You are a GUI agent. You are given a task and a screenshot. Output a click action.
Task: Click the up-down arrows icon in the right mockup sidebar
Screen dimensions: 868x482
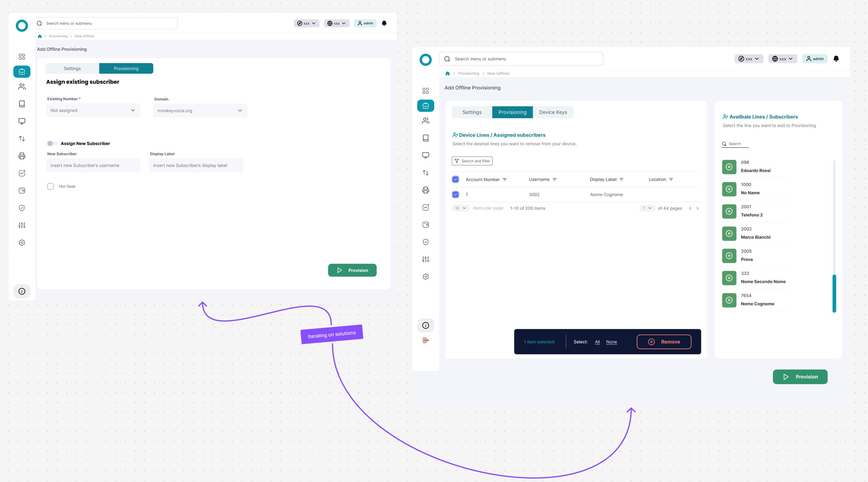pyautogui.click(x=425, y=173)
